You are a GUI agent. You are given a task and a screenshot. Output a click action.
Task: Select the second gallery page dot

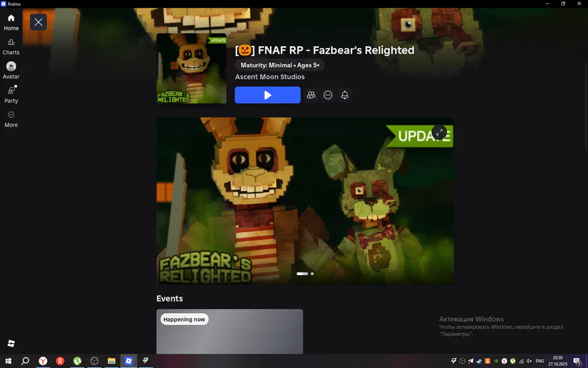pos(312,274)
